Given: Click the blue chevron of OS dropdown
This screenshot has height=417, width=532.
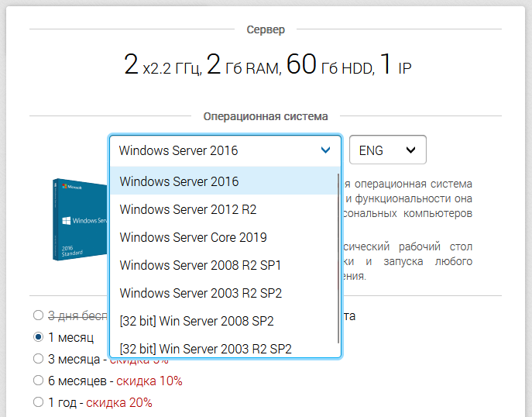Looking at the screenshot, I should pyautogui.click(x=325, y=150).
